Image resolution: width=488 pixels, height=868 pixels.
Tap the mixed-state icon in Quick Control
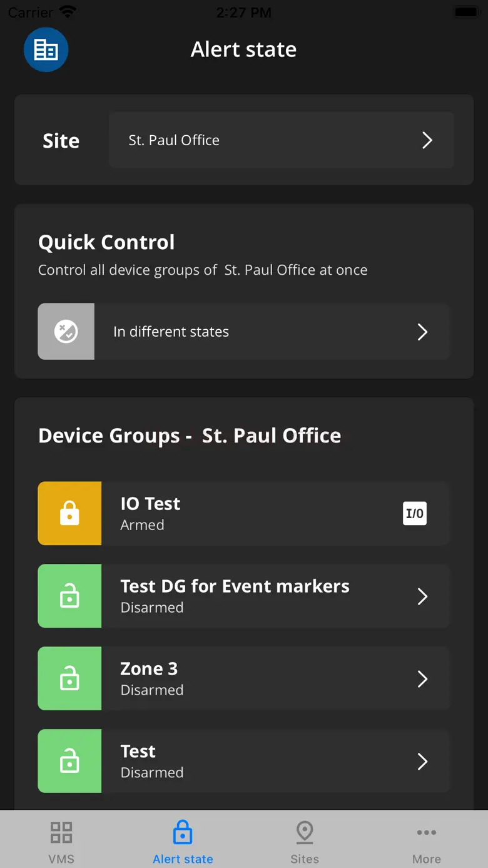click(x=66, y=332)
